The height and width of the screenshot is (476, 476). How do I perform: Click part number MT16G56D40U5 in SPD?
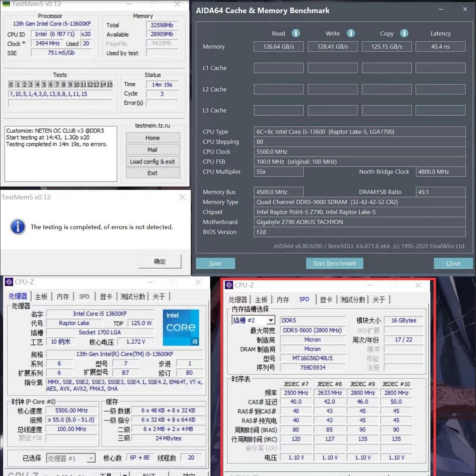coord(312,358)
